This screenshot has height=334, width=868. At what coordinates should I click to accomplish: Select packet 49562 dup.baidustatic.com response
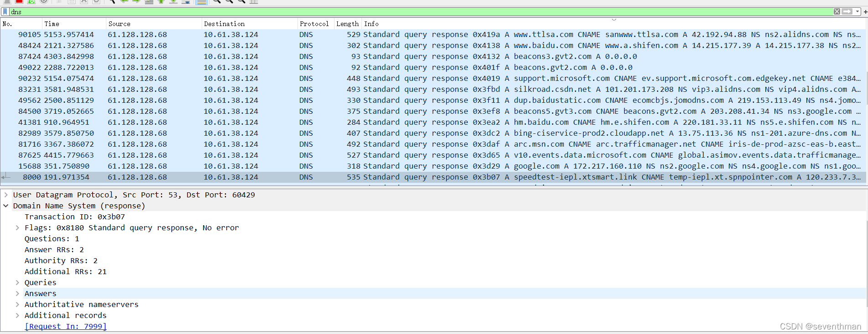tap(433, 101)
